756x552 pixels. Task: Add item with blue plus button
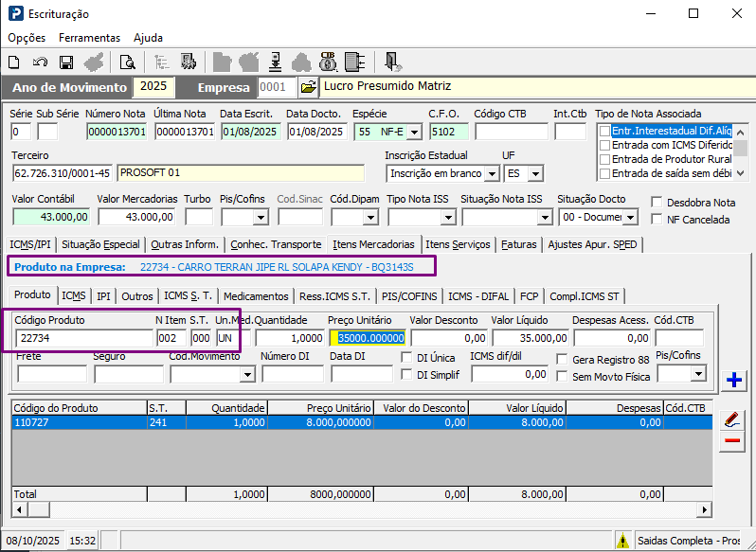[x=734, y=381]
